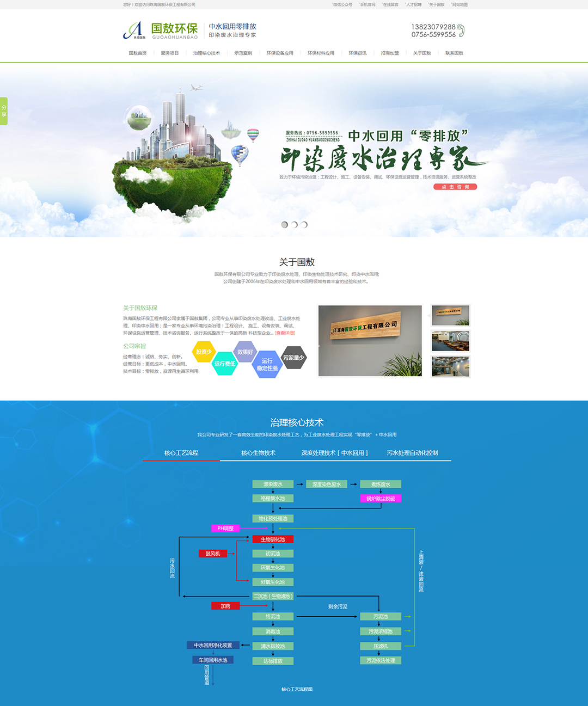The width and height of the screenshot is (588, 706).
Task: Open the green share tab at left edge
Action: [x=4, y=111]
